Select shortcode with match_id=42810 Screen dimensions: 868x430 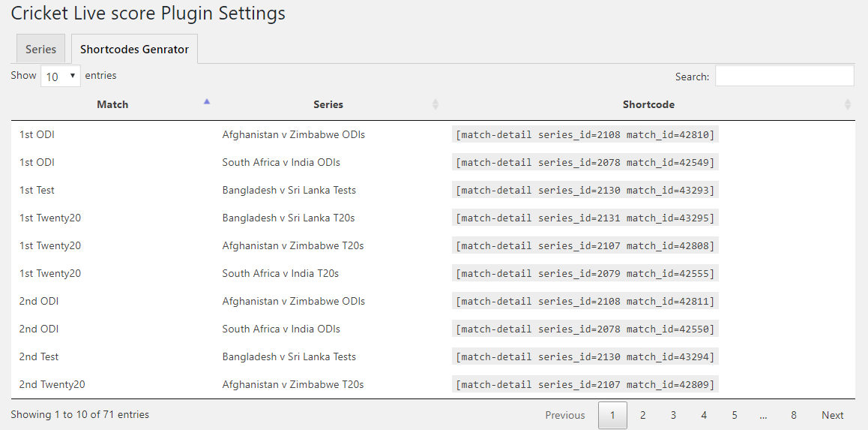point(585,135)
